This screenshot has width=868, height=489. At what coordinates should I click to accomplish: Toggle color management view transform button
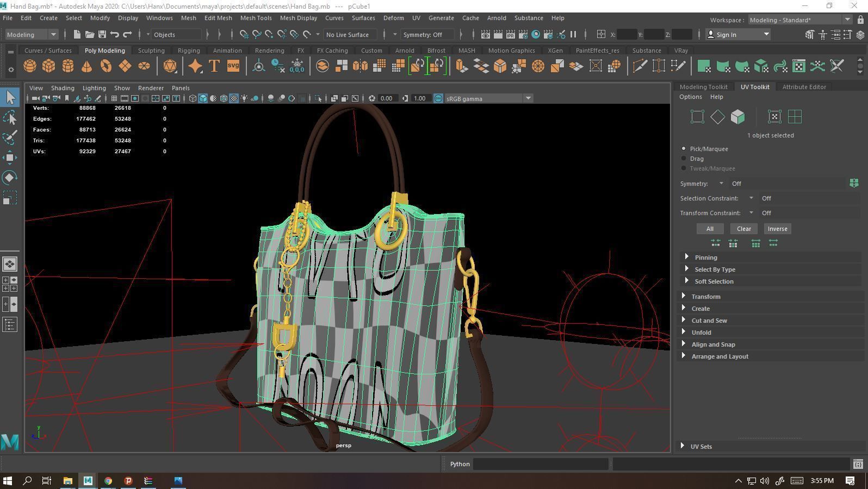coord(438,98)
